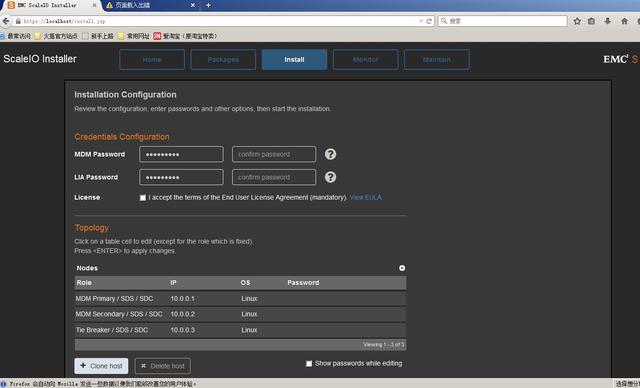Open the Monitor tab

365,60
